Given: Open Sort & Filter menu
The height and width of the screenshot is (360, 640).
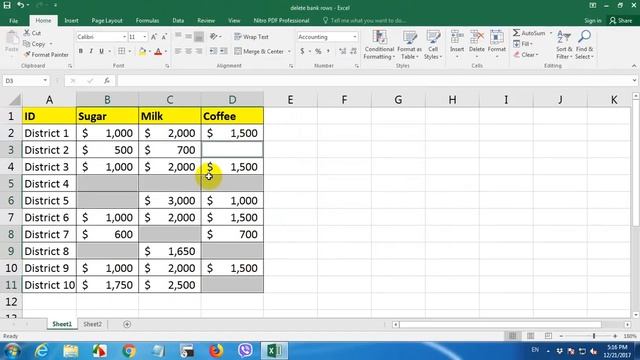Looking at the screenshot, I should pyautogui.click(x=564, y=45).
